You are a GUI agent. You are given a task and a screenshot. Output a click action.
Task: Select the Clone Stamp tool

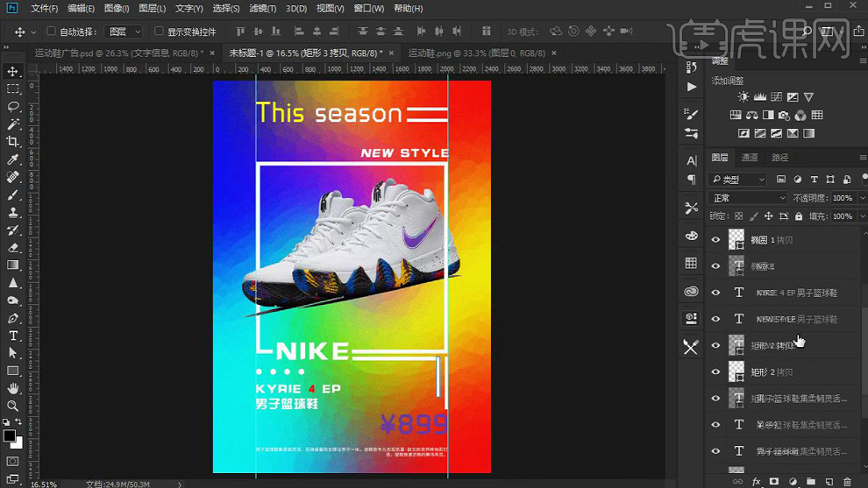click(x=13, y=213)
